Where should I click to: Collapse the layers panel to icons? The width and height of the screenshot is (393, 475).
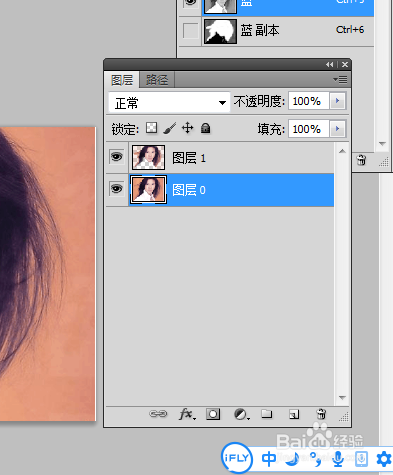329,64
